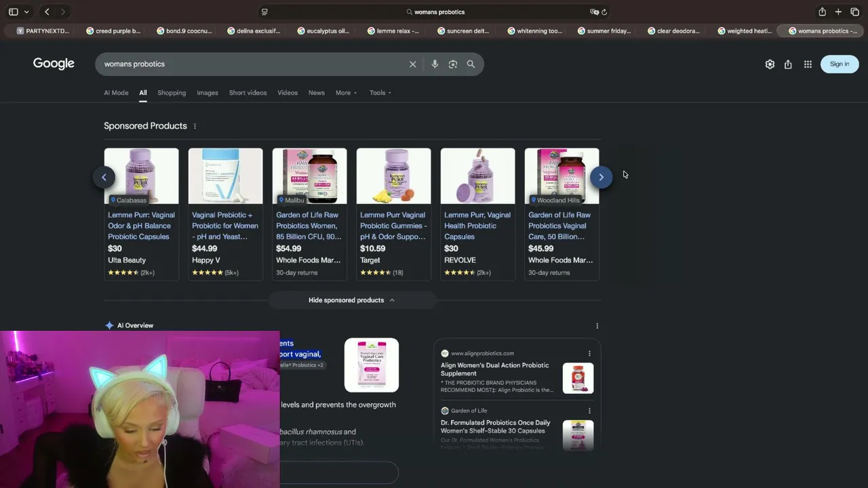Search by image with Google Lens
This screenshot has width=868, height=488.
(453, 64)
